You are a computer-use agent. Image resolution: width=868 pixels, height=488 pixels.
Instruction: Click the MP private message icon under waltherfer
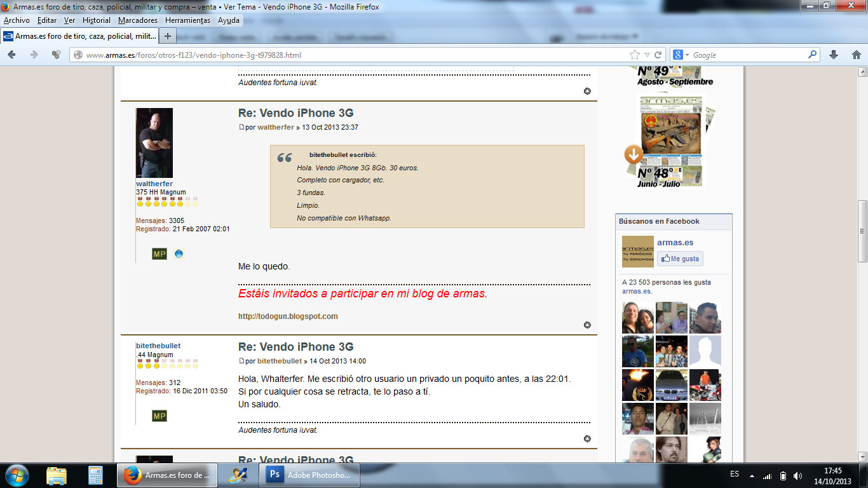(159, 254)
